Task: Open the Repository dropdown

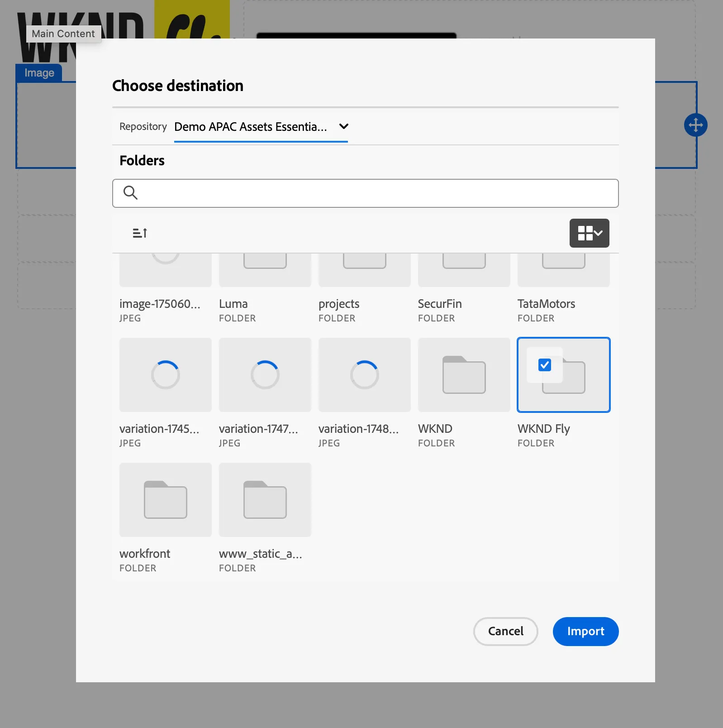Action: pos(261,127)
